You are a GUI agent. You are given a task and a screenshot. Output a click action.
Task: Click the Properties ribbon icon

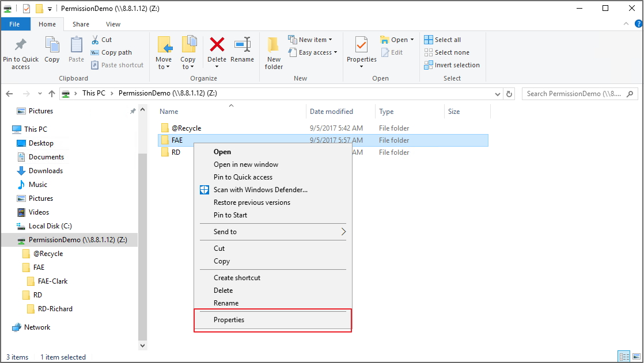(361, 45)
